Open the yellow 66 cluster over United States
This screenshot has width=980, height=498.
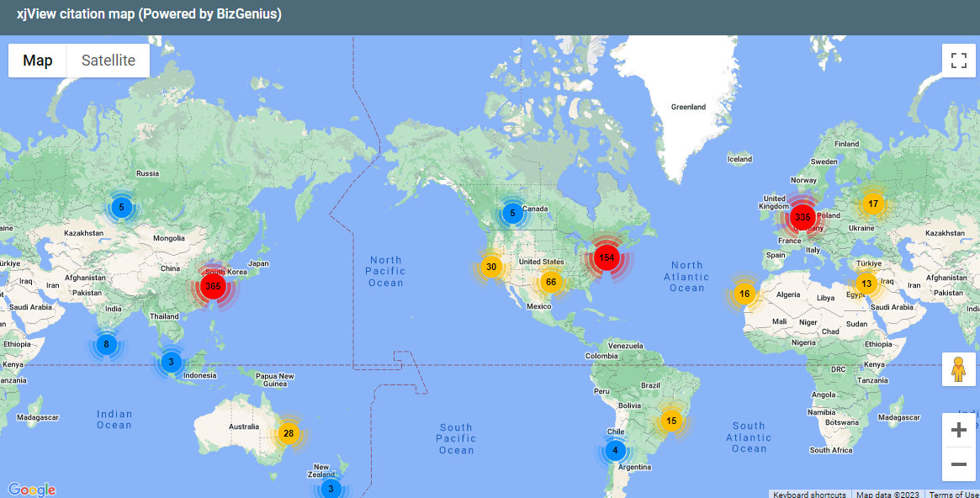coord(550,282)
